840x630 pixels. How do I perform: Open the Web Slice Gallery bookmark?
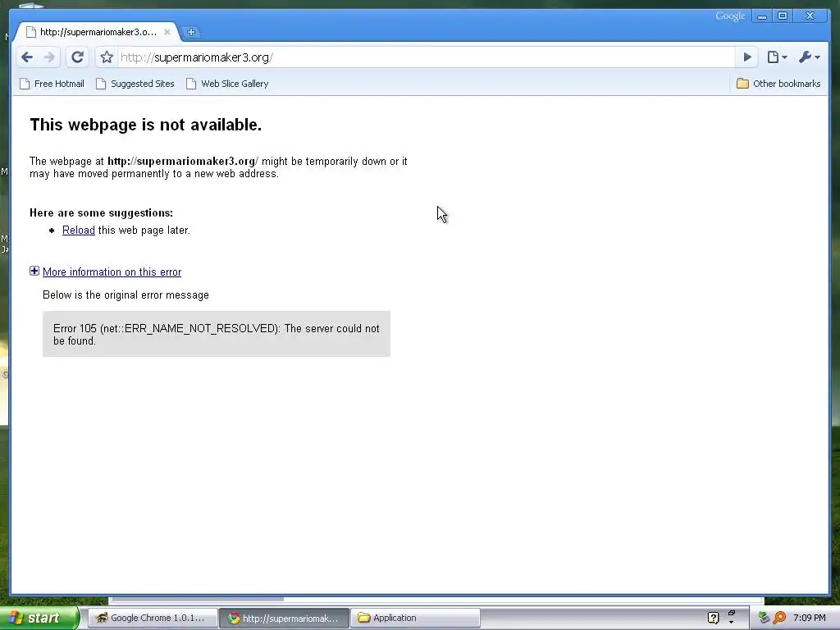click(227, 84)
